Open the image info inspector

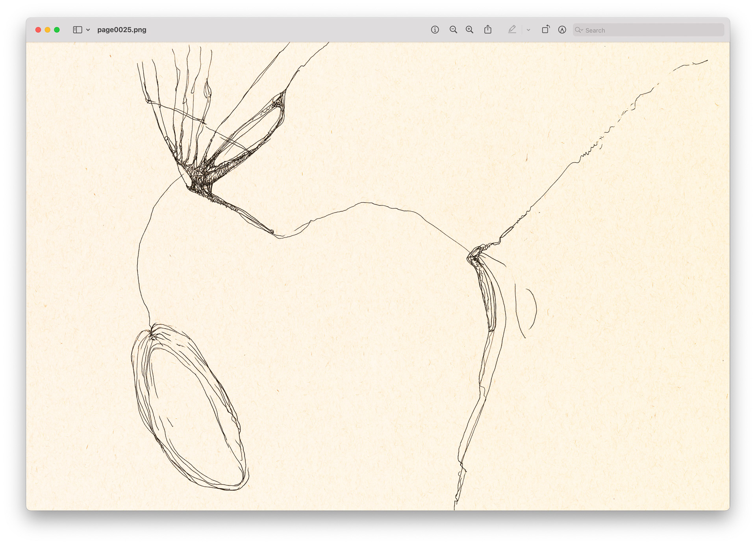point(435,30)
